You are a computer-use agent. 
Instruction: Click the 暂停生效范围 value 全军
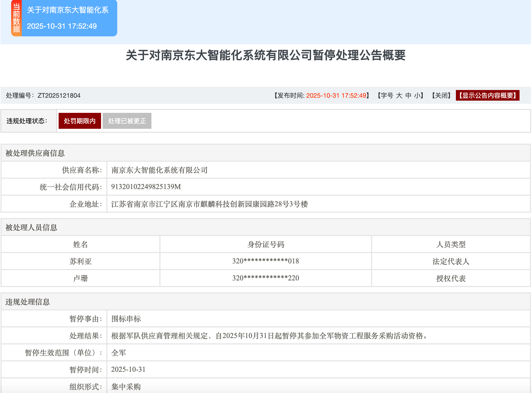[118, 353]
